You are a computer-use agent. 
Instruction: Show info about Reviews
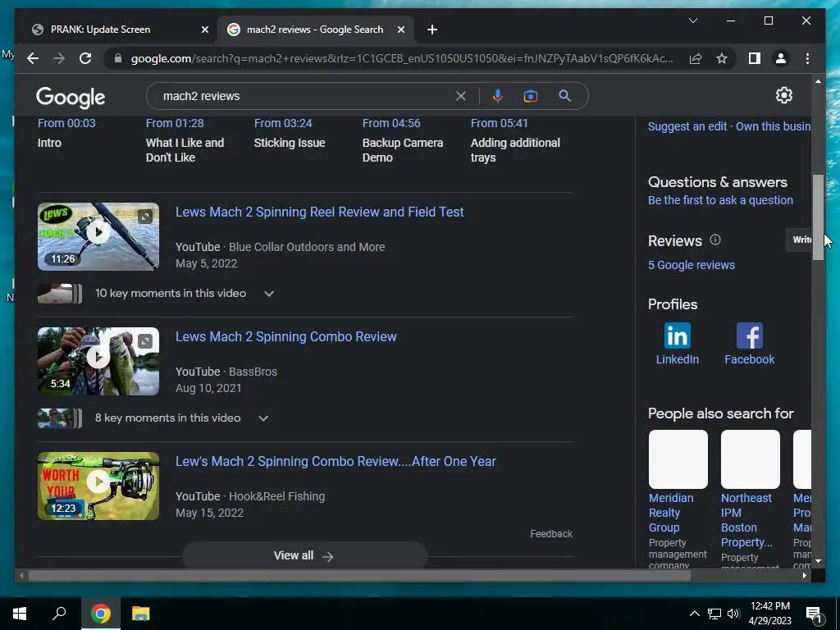715,240
